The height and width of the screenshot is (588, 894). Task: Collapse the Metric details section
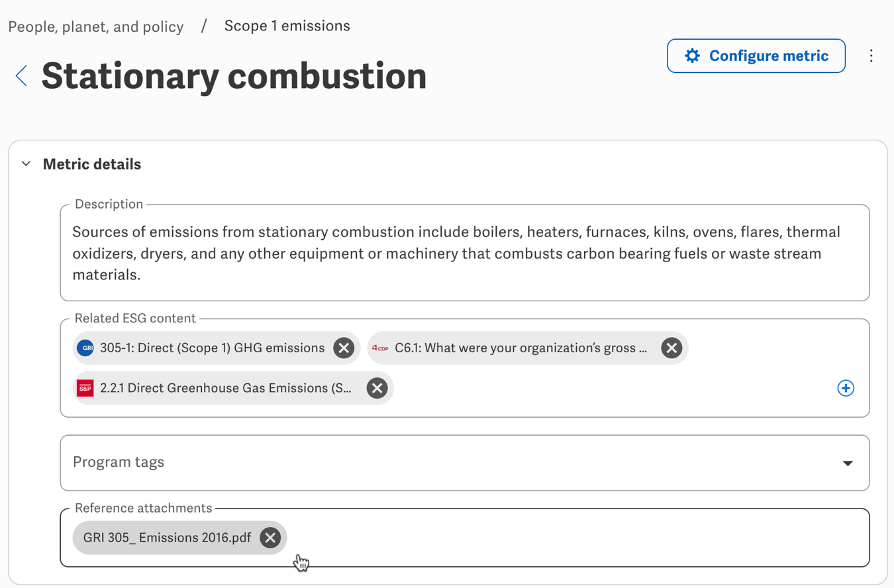(x=26, y=164)
